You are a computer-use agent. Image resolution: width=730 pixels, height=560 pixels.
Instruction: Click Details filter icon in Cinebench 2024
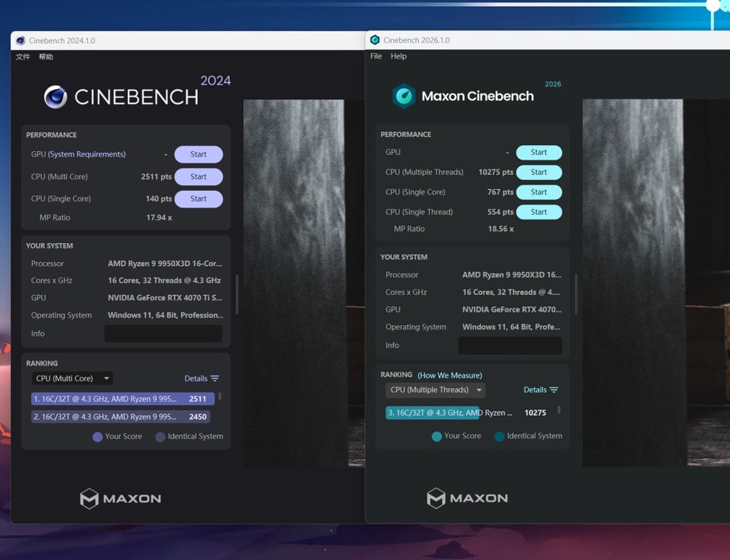[214, 378]
